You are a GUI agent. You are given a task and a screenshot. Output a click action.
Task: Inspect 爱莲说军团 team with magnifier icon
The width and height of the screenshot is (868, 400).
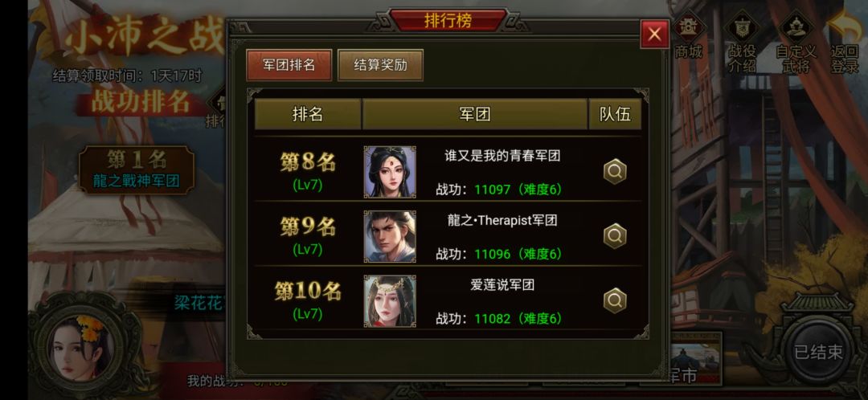point(615,301)
